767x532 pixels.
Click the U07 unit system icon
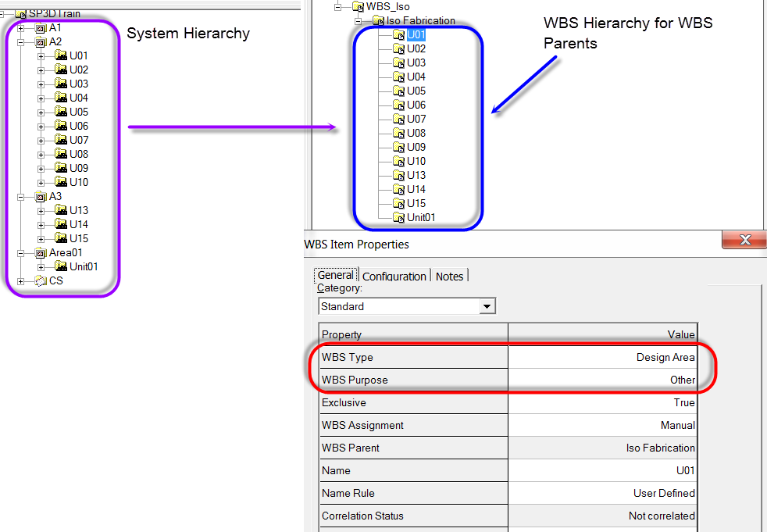point(61,140)
